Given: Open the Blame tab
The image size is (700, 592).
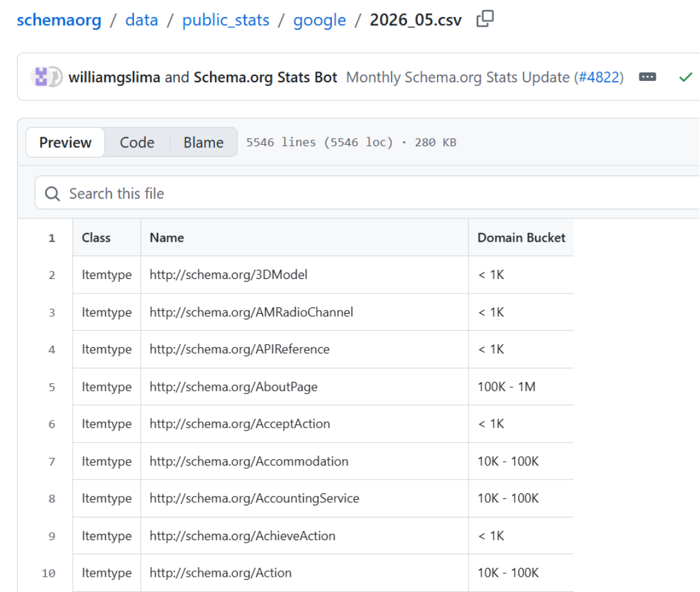Looking at the screenshot, I should coord(204,142).
